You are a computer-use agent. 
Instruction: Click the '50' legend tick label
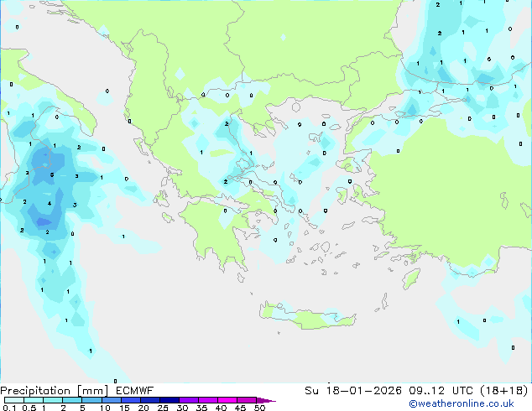coord(259,408)
